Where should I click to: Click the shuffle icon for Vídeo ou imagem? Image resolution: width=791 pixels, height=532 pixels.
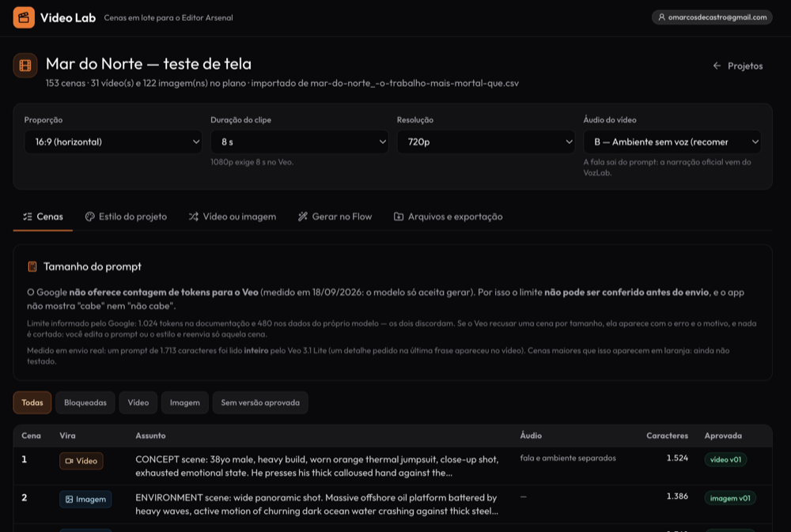point(193,217)
